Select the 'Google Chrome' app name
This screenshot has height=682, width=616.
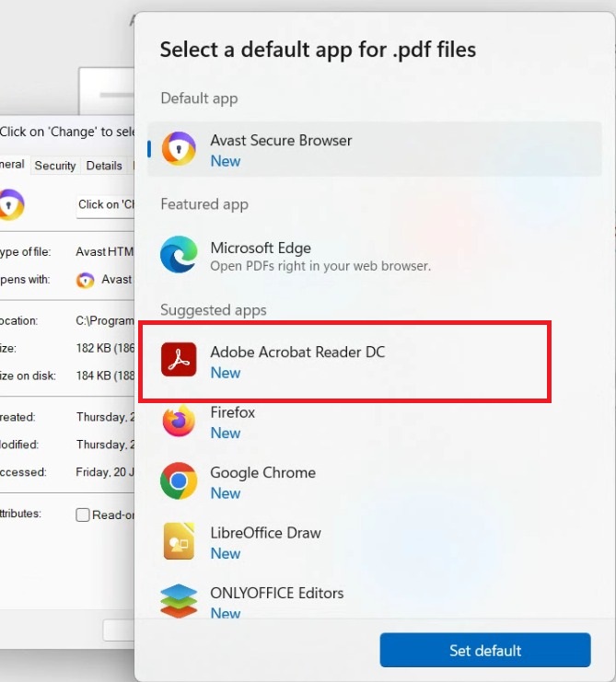[x=262, y=473]
